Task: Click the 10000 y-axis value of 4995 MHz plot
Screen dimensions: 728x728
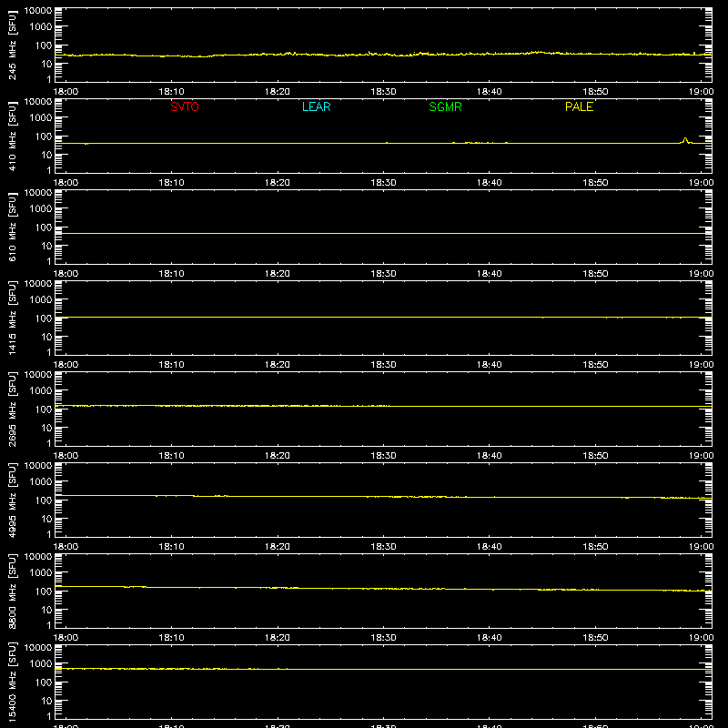Action: tap(38, 466)
